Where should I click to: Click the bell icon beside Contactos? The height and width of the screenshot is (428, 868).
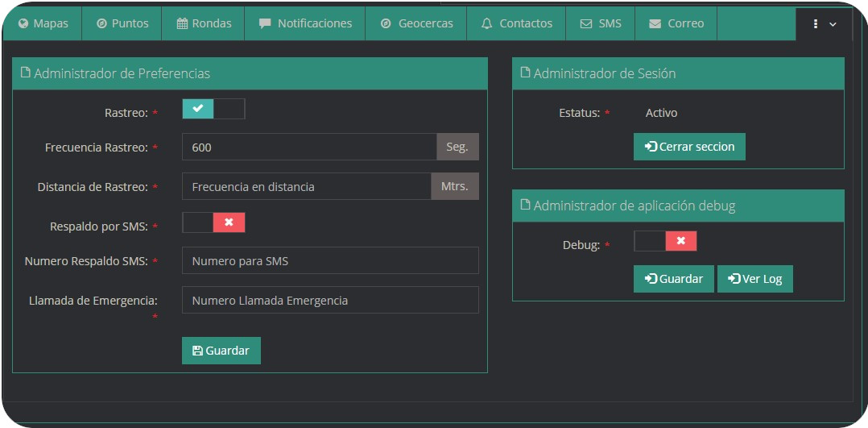[x=486, y=24]
